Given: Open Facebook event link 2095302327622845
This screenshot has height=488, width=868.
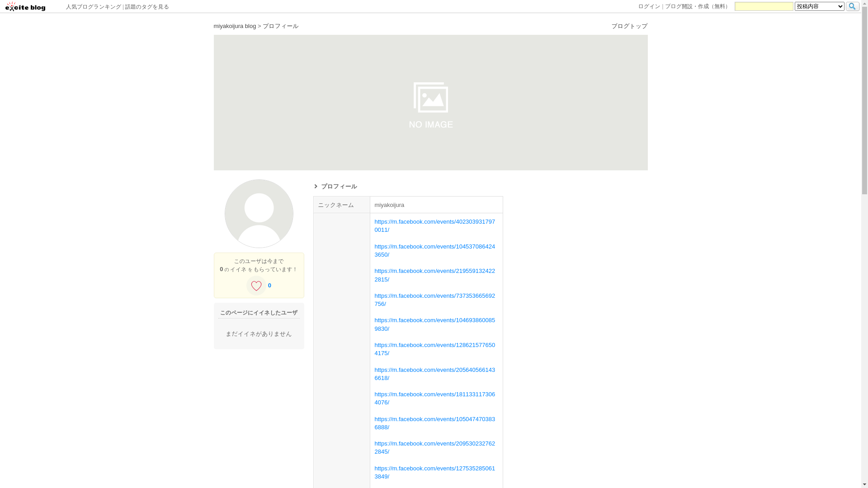Looking at the screenshot, I should point(434,448).
